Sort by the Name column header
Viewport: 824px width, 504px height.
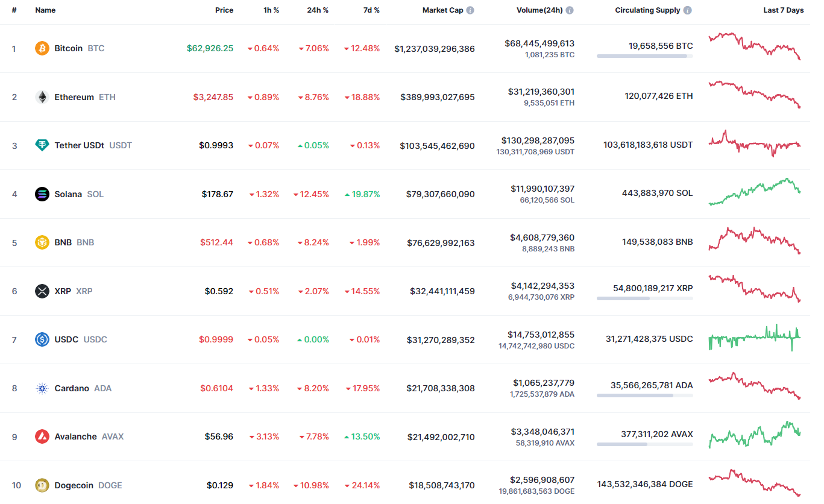[x=45, y=10]
